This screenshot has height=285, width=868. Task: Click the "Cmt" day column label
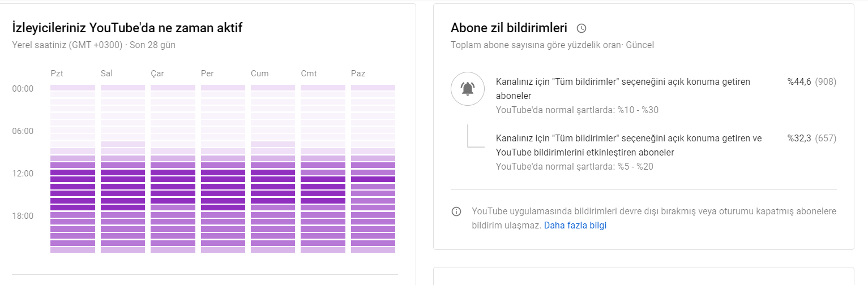(309, 74)
